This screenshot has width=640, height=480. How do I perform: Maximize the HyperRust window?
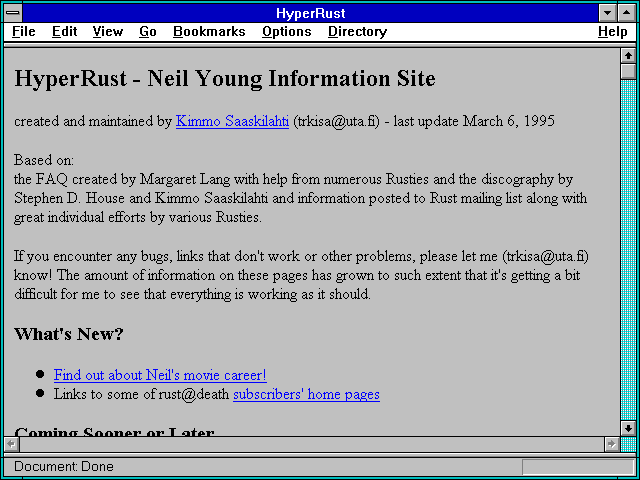point(627,13)
